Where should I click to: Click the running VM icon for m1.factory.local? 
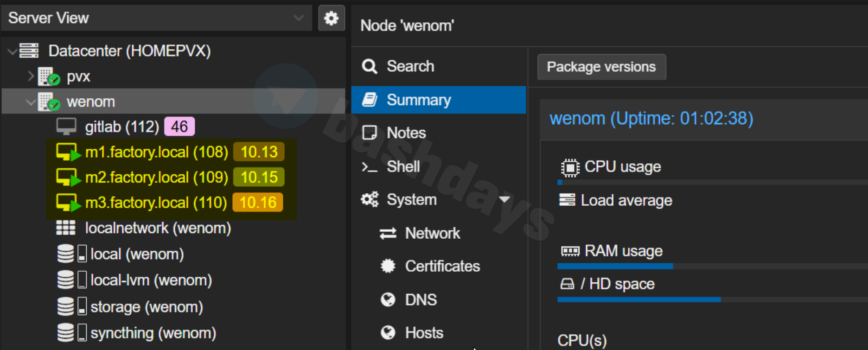click(x=68, y=152)
